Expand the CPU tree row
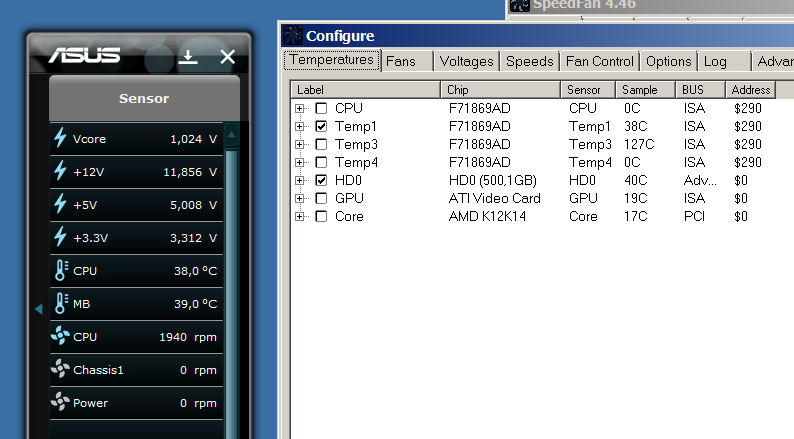The image size is (794, 439). pos(300,108)
